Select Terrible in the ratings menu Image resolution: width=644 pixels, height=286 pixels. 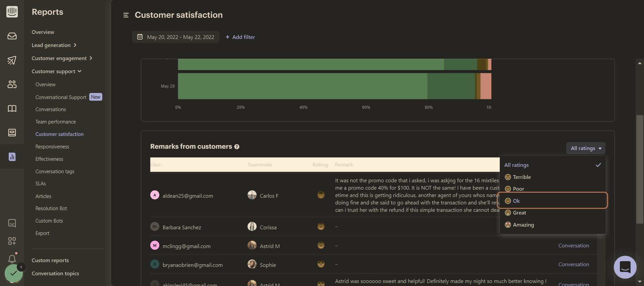click(x=553, y=177)
